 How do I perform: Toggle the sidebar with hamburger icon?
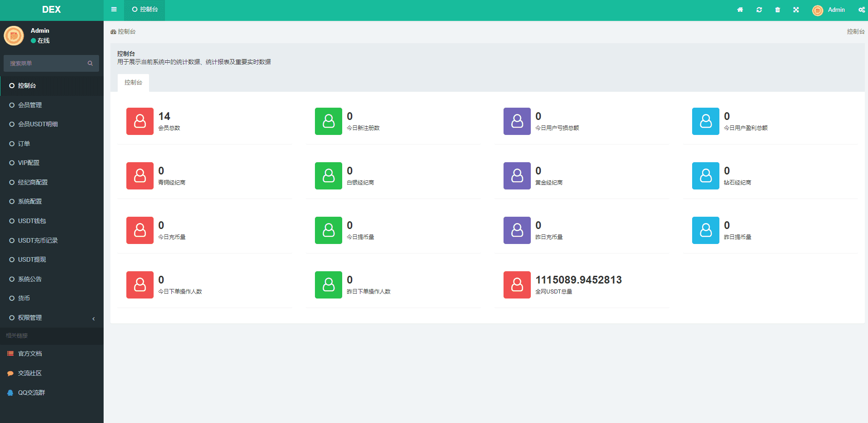tap(114, 10)
